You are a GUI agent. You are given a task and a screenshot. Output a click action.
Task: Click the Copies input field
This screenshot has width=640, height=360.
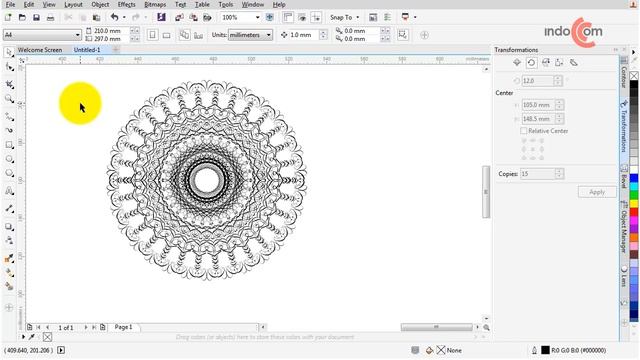coord(538,174)
